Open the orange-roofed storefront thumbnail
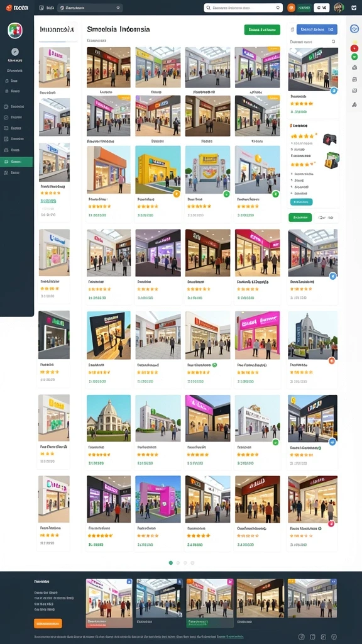362x644 pixels. pyautogui.click(x=108, y=170)
